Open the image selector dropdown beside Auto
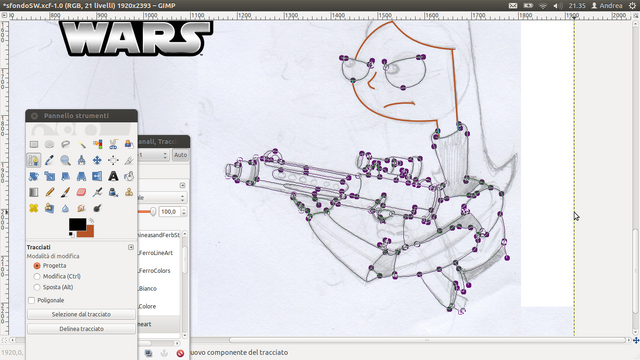Viewport: 640px width, 360px height. click(x=154, y=155)
